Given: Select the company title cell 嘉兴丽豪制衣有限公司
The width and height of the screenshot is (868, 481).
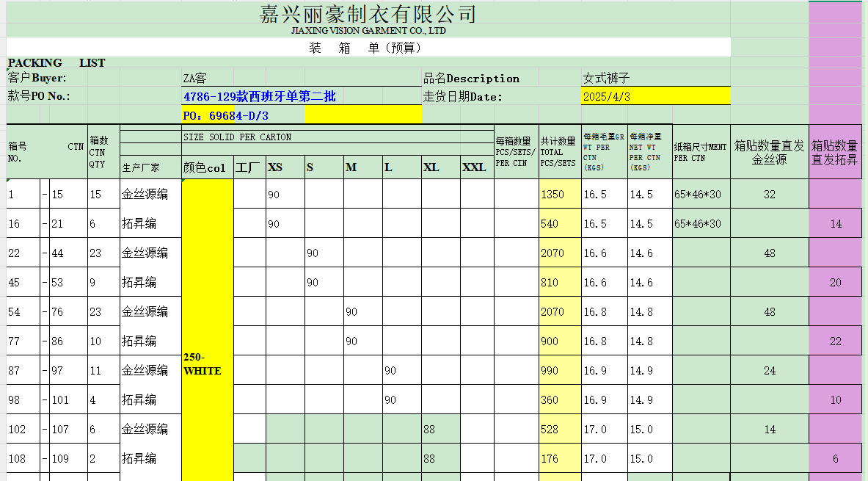Looking at the screenshot, I should pos(368,14).
